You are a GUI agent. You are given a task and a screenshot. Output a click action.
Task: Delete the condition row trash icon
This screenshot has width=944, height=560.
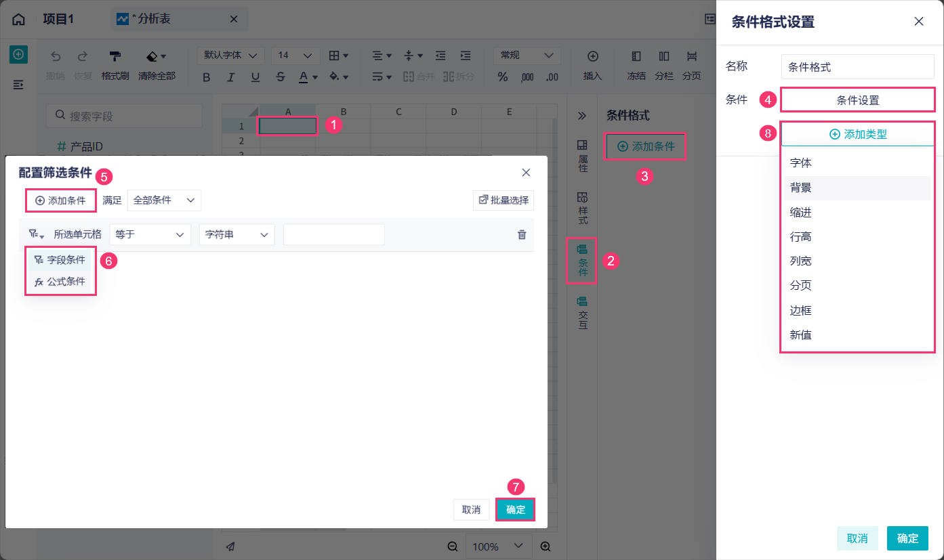click(522, 234)
